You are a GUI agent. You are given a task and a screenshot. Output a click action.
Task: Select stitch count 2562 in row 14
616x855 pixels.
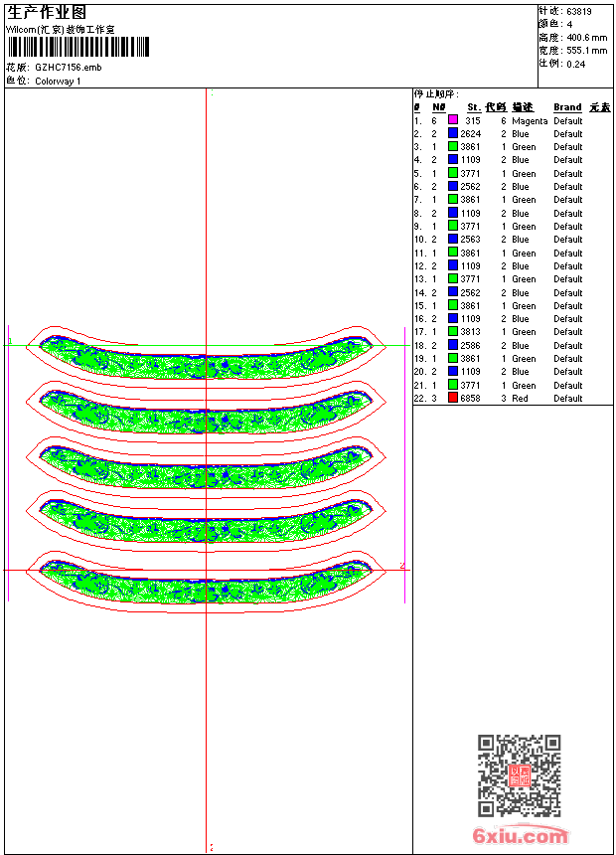[x=471, y=293]
